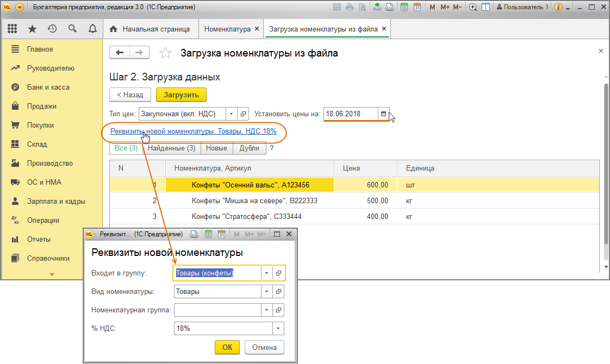Image resolution: width=610 pixels, height=364 pixels.
Task: Add page to favorites with star beside title
Action: click(165, 53)
